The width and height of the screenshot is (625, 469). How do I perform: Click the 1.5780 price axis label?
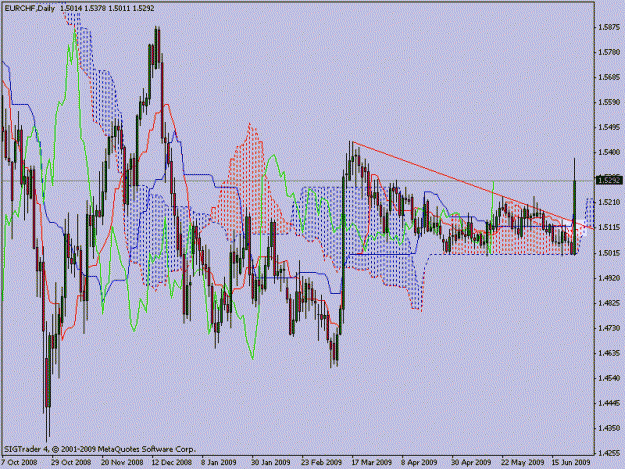click(609, 52)
